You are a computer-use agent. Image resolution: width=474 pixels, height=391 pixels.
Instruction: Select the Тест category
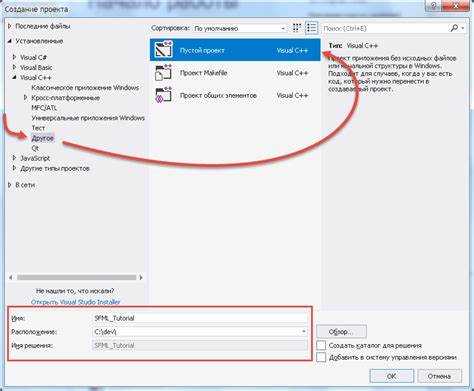[38, 128]
